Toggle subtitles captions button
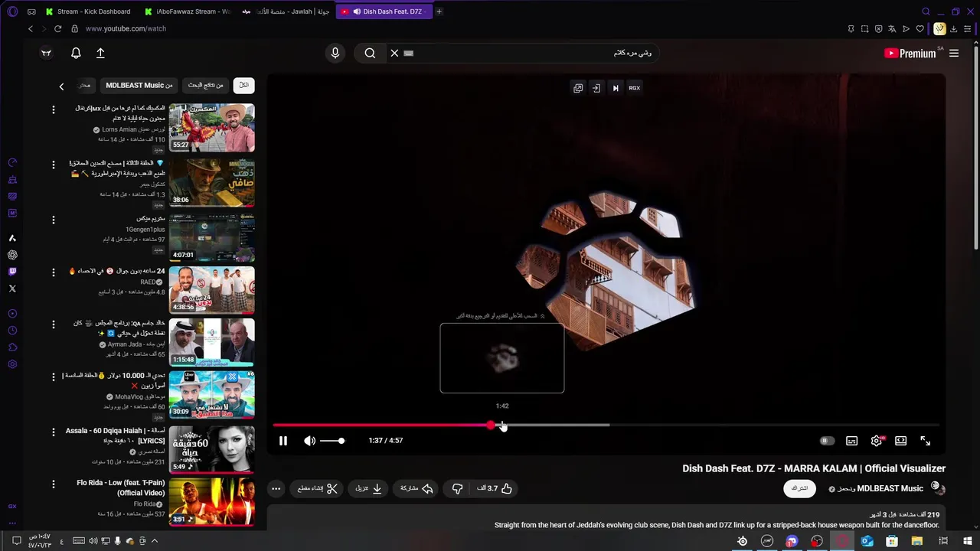 (851, 441)
